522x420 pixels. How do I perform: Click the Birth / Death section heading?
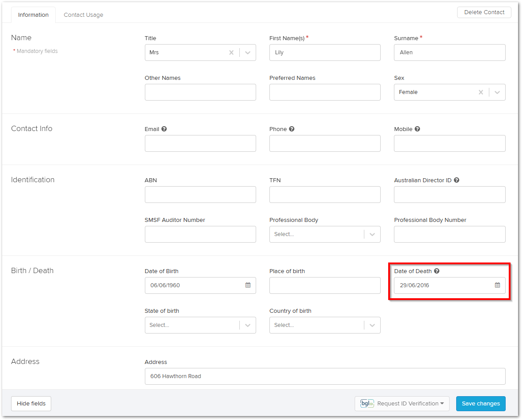32,270
